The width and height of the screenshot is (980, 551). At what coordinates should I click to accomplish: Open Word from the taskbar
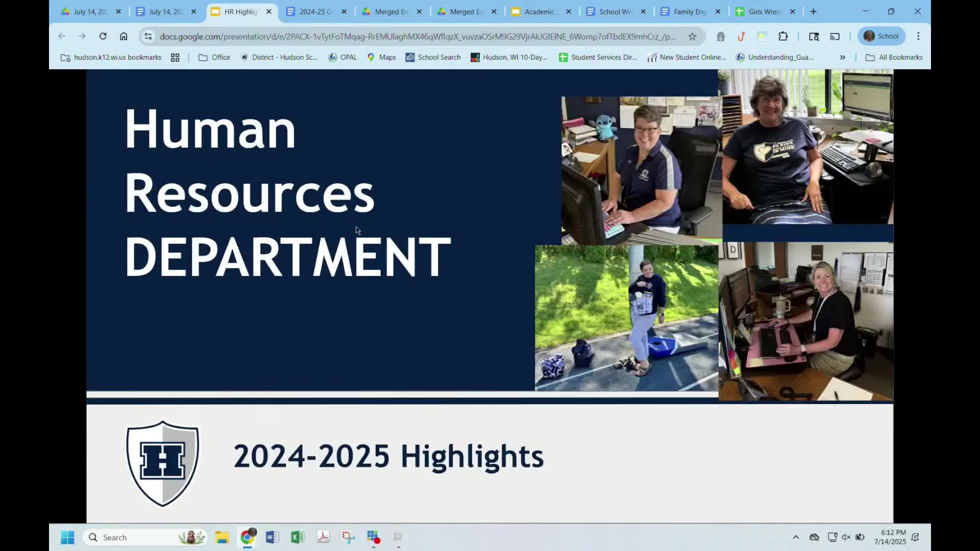pyautogui.click(x=272, y=537)
